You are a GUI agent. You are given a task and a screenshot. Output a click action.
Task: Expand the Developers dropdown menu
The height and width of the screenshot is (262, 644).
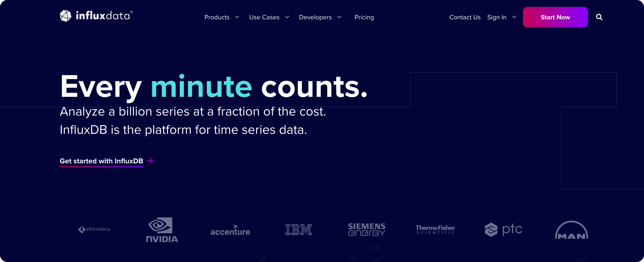320,17
